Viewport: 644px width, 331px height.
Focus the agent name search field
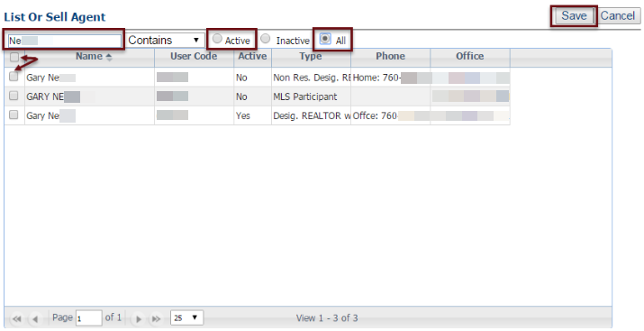65,41
